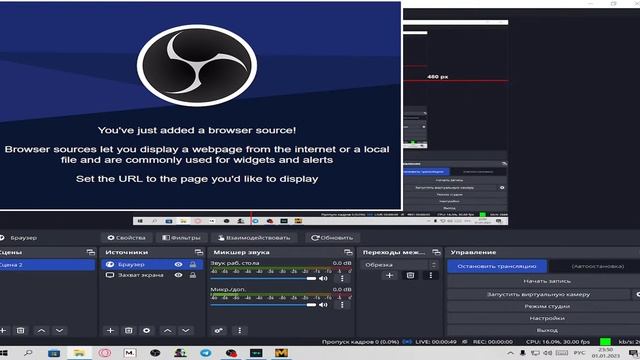Toggle visibility of Захват экрана source
This screenshot has width=640, height=360.
[178, 275]
